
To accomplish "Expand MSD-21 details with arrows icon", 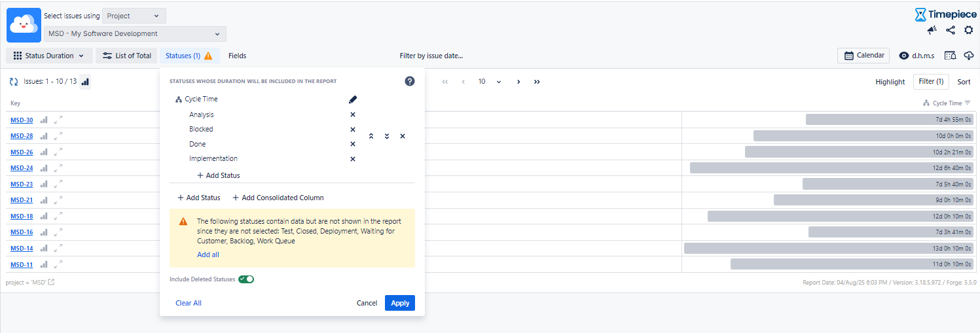I will (58, 200).
